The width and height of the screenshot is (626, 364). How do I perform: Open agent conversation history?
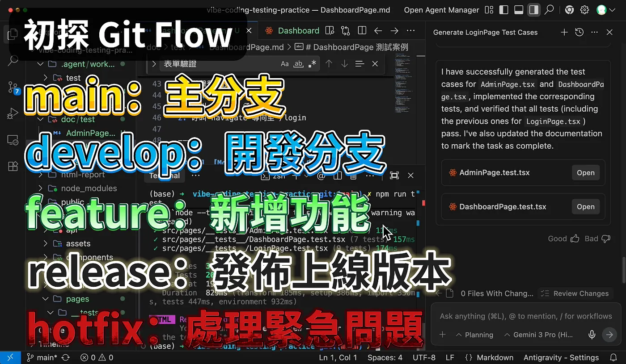click(579, 32)
